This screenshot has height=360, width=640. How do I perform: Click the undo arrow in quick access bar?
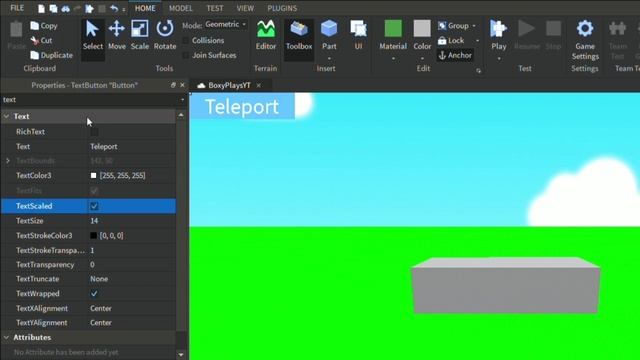click(x=114, y=9)
